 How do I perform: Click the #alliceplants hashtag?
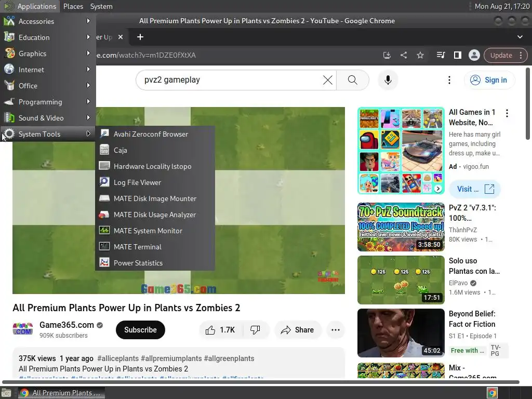click(x=118, y=358)
